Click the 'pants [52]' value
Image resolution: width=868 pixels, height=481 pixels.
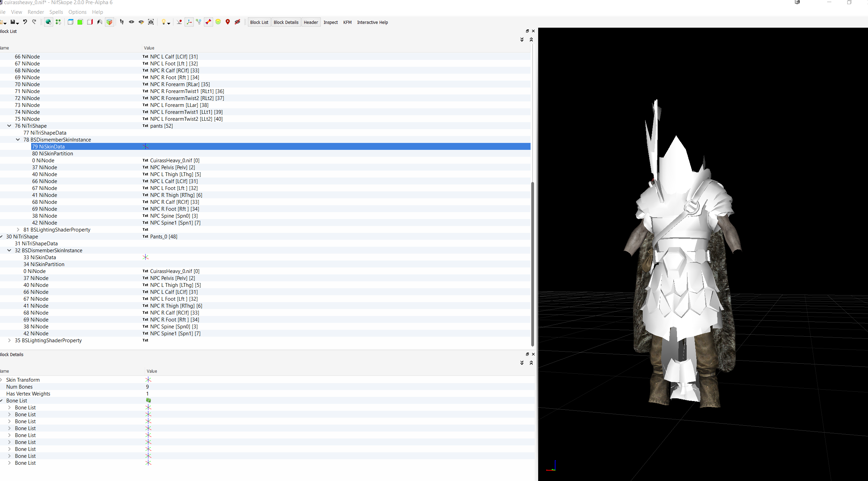click(161, 126)
